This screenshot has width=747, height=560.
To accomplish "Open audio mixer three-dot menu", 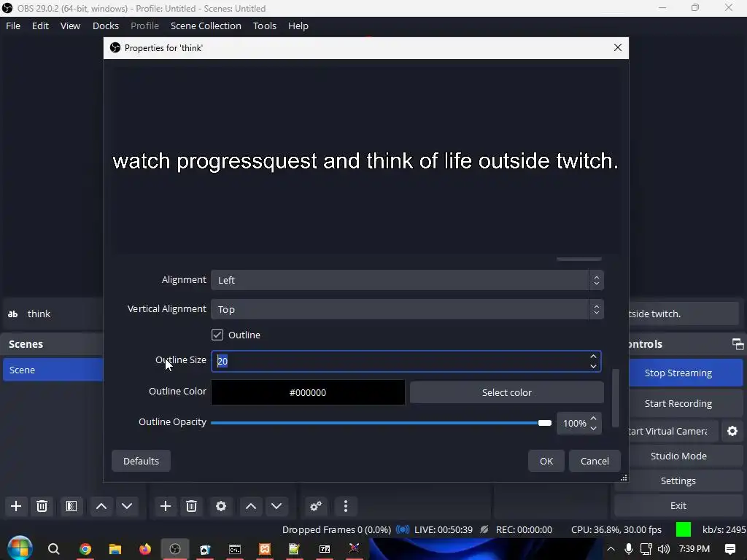I will [x=346, y=506].
